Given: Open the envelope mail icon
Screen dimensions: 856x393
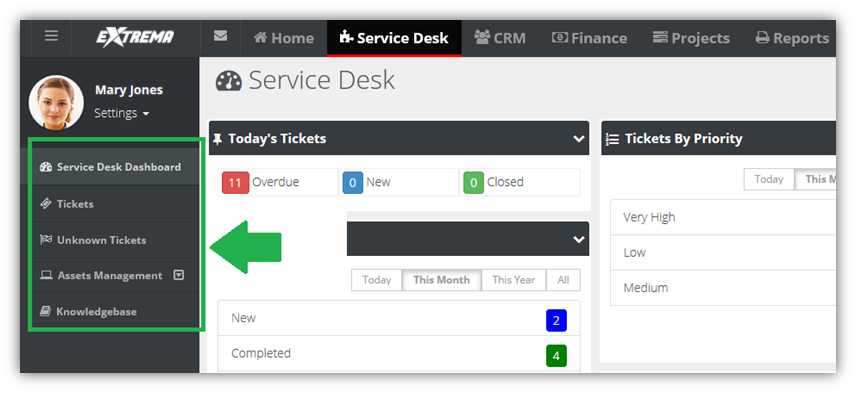Looking at the screenshot, I should [221, 36].
